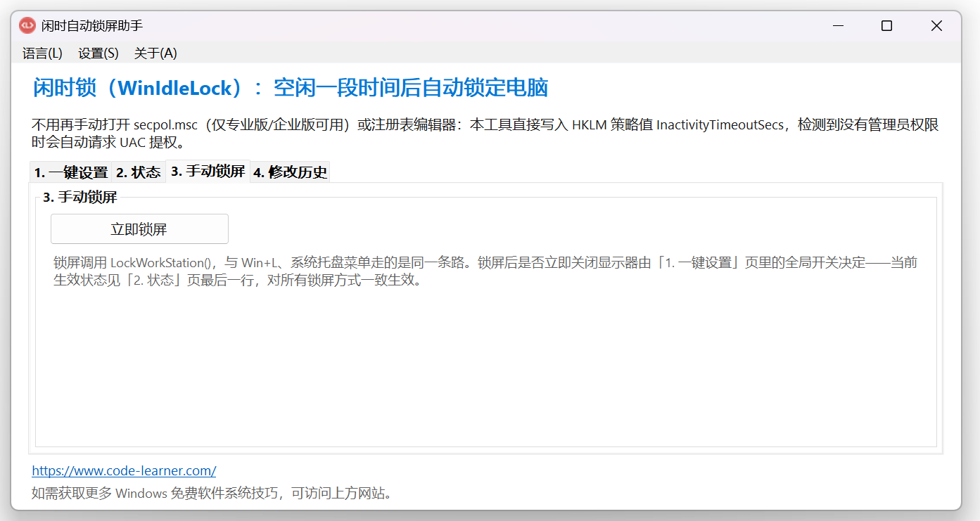Viewport: 980px width, 521px height.
Task: Minimize the 闲时自动锁屏助手 window
Action: [838, 26]
